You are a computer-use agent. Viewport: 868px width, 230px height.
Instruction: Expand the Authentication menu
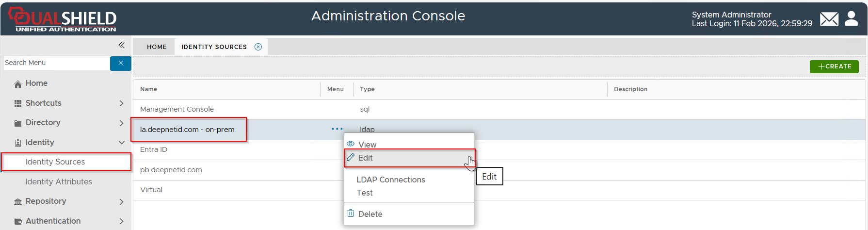[x=121, y=221]
